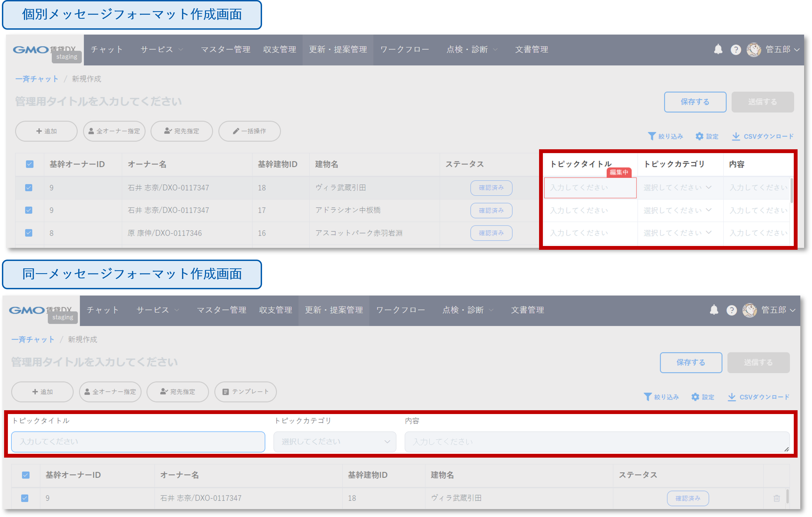Click the 一括操作 pencil button

click(x=249, y=131)
